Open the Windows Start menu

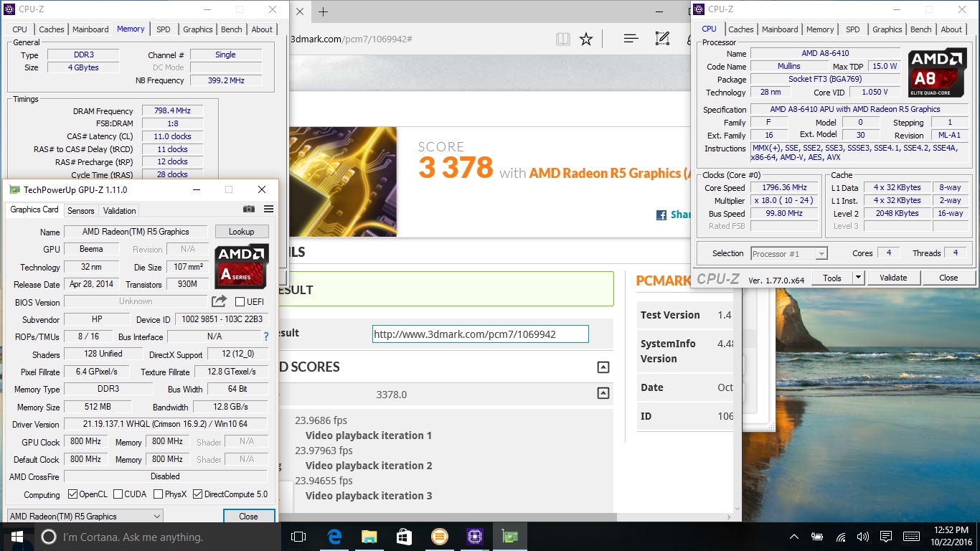coord(16,537)
